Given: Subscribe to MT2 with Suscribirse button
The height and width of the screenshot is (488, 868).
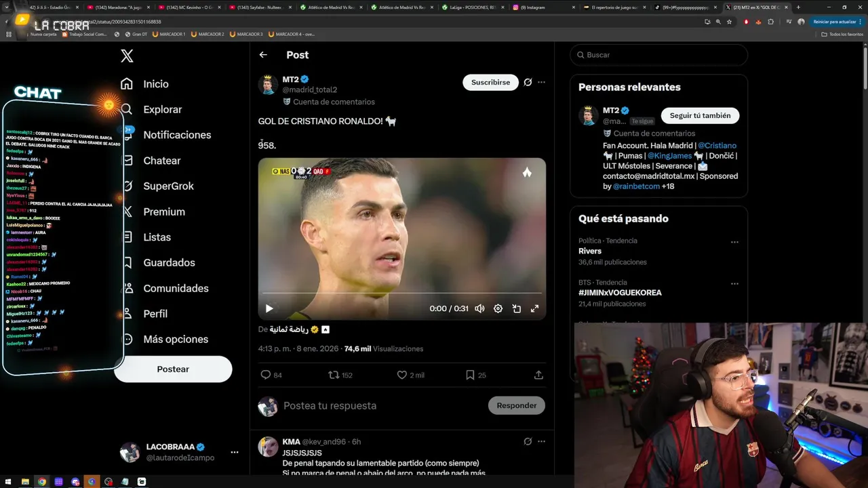Looking at the screenshot, I should 490,82.
